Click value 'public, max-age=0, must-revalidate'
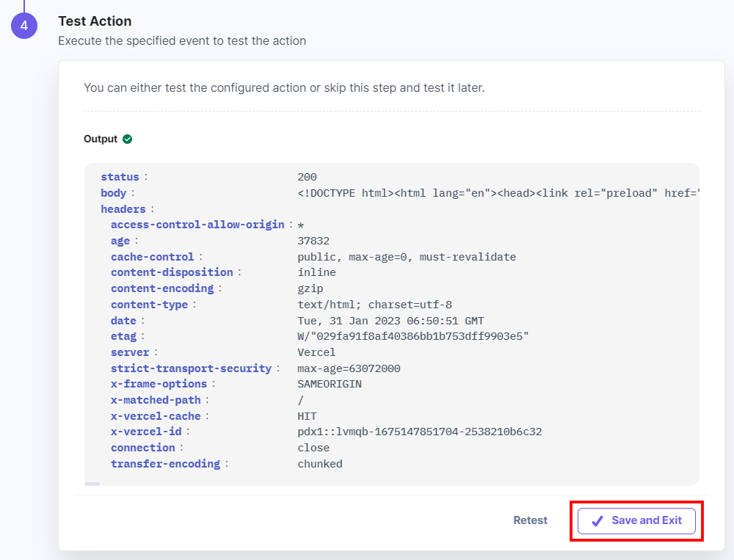This screenshot has height=560, width=734. pos(407,257)
